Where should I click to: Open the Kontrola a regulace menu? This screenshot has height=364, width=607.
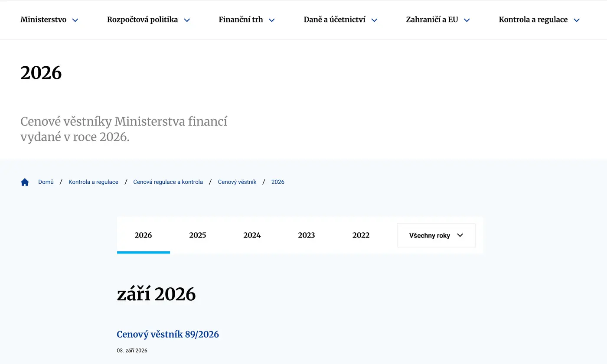[539, 19]
